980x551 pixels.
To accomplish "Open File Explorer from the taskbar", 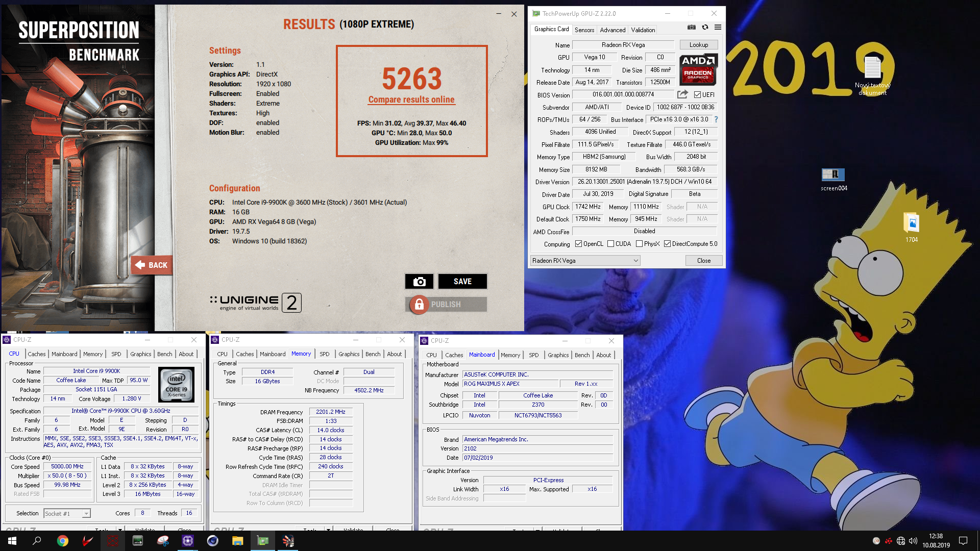I will click(x=238, y=541).
